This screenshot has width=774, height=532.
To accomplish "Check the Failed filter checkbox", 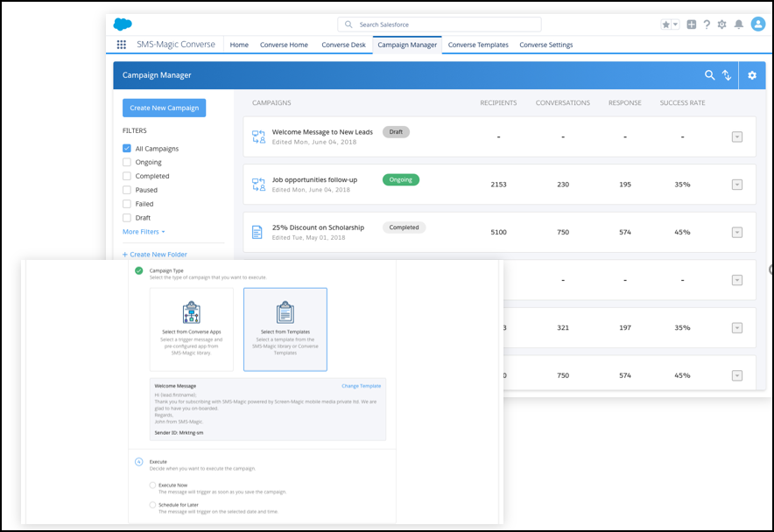I will click(127, 203).
